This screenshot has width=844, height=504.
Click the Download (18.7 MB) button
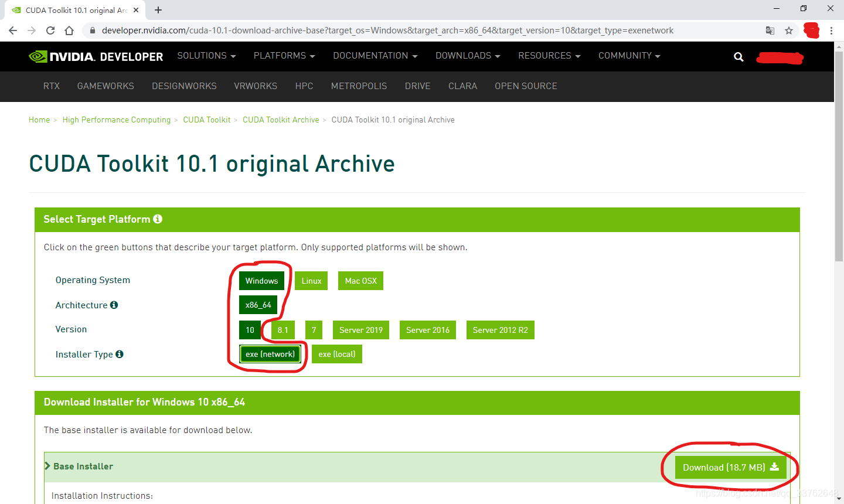tap(730, 467)
